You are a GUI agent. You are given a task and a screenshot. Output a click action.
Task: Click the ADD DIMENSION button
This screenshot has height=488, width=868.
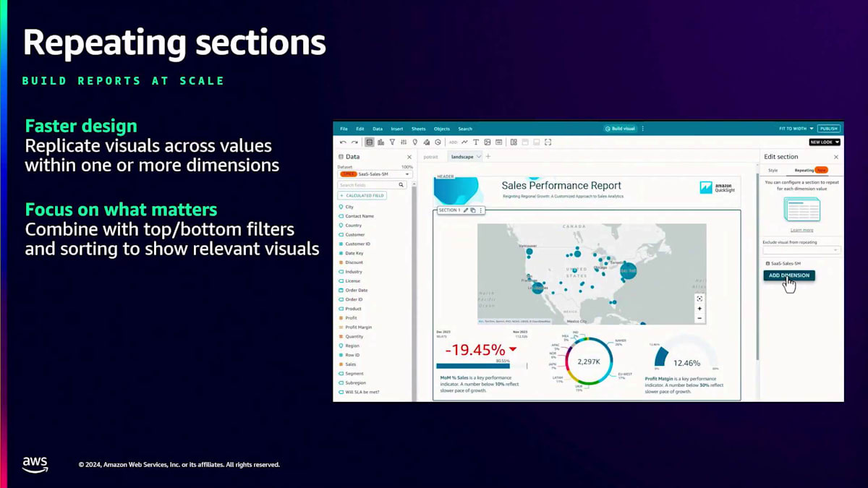[x=789, y=275]
